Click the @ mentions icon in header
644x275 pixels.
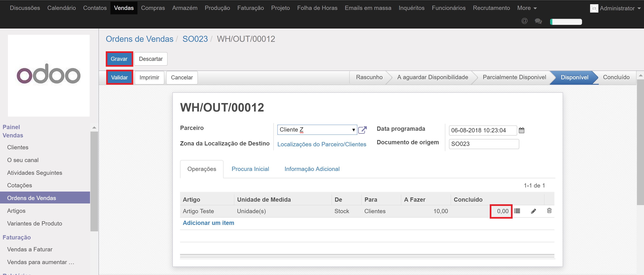(x=524, y=21)
